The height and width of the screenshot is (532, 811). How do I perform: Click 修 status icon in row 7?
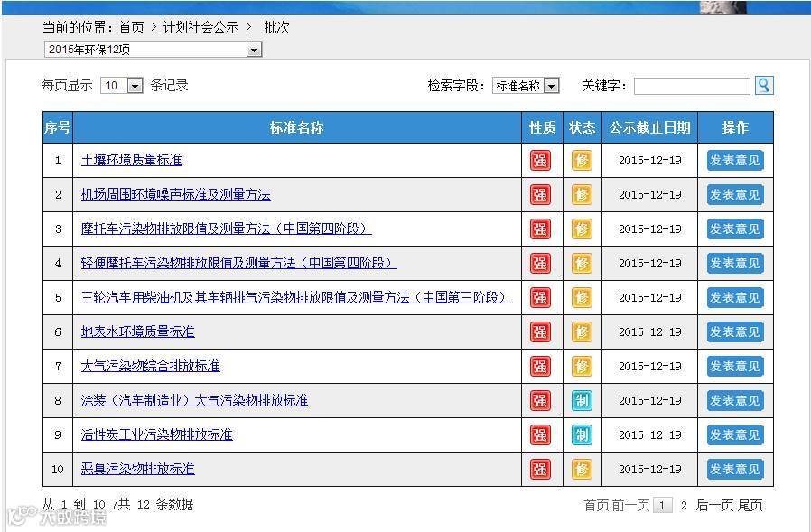582,367
